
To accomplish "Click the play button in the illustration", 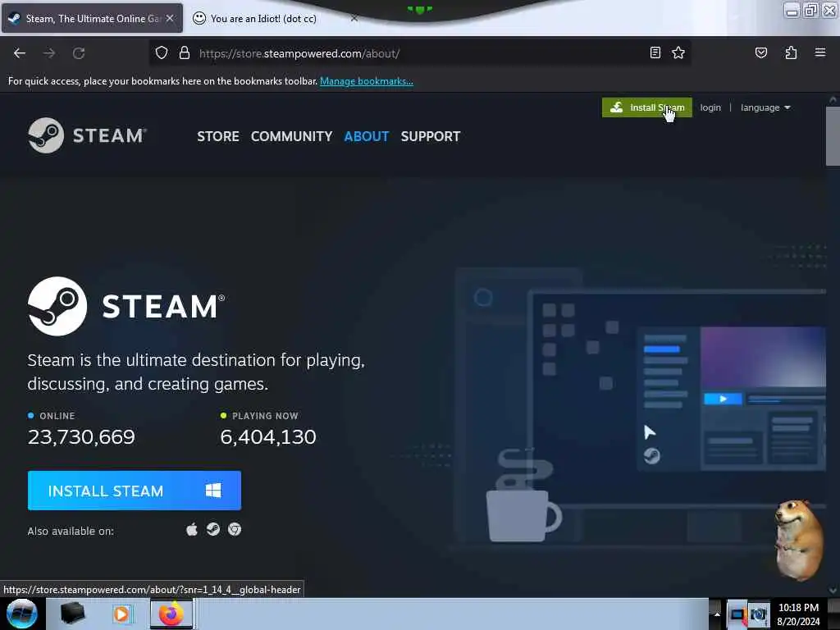I will (723, 399).
